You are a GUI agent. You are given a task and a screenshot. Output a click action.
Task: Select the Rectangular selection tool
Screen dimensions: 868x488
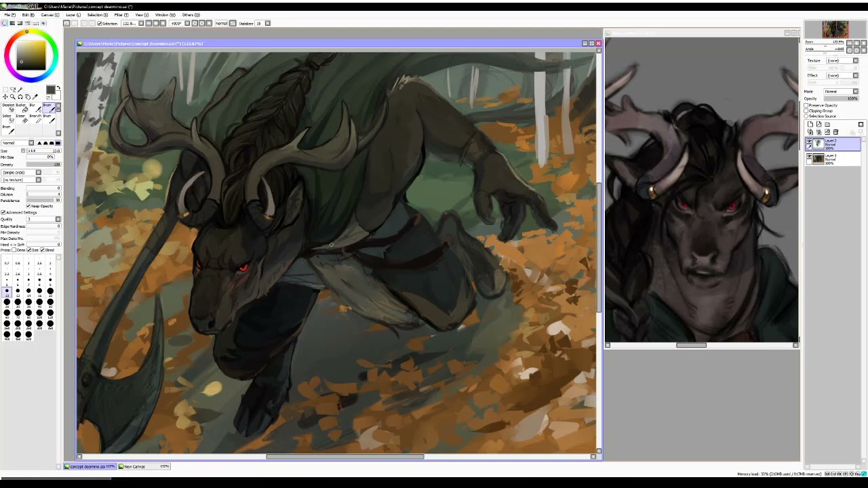(x=5, y=89)
